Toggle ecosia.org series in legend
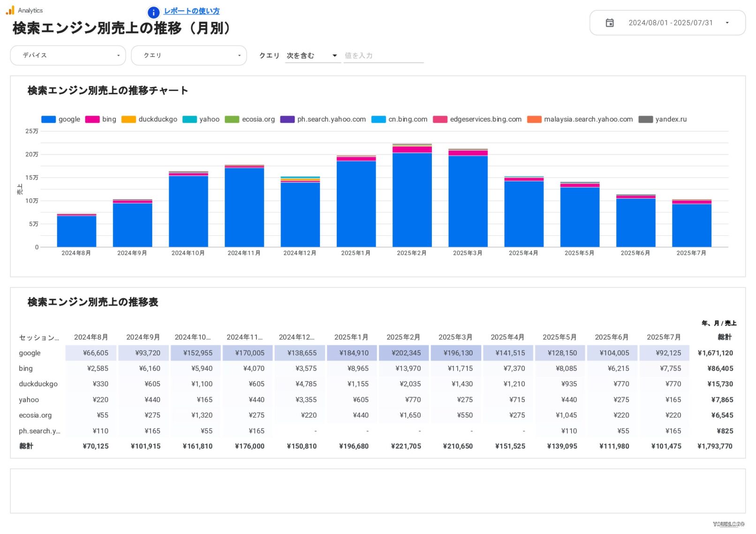The image size is (756, 534). [232, 120]
